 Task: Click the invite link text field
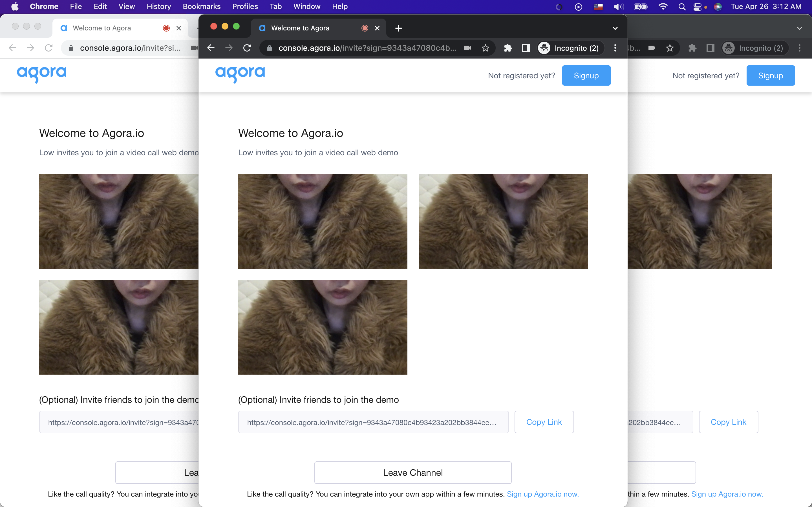click(x=373, y=422)
